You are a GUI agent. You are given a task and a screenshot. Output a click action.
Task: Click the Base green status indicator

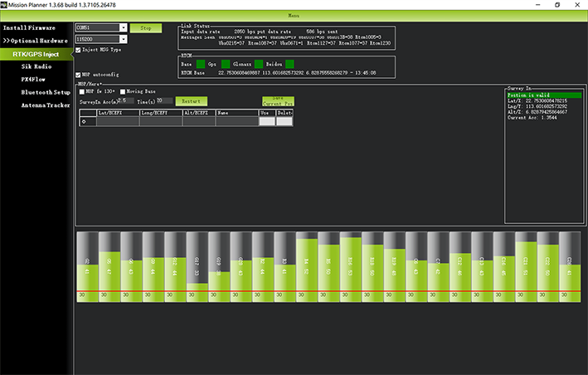pyautogui.click(x=201, y=64)
